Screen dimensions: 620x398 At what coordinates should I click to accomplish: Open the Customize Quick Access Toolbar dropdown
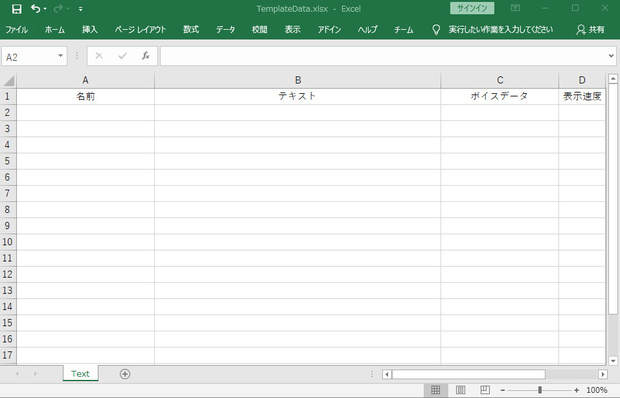pos(81,9)
